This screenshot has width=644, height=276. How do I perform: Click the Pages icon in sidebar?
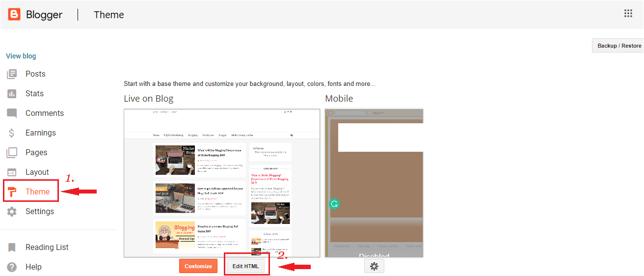tap(12, 153)
